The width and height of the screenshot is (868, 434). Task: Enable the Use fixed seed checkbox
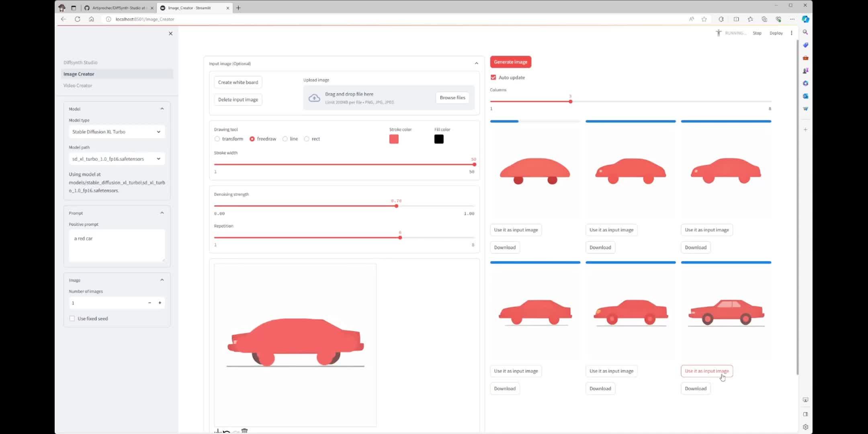72,318
